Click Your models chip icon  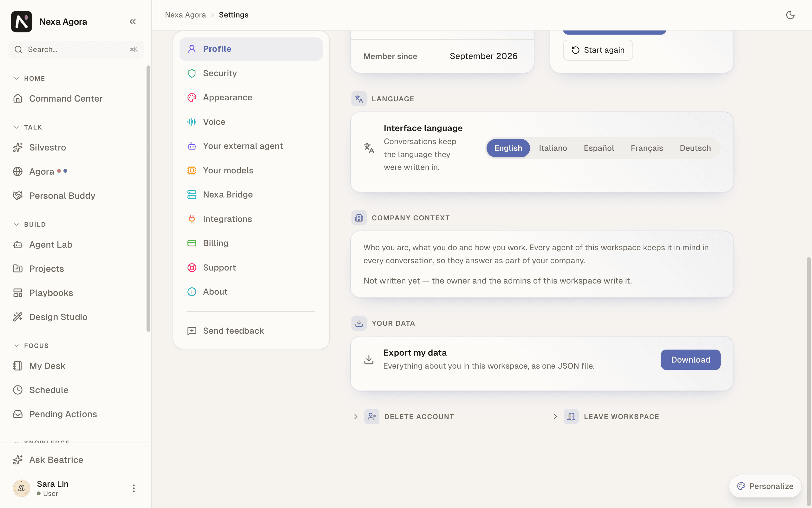click(x=192, y=170)
